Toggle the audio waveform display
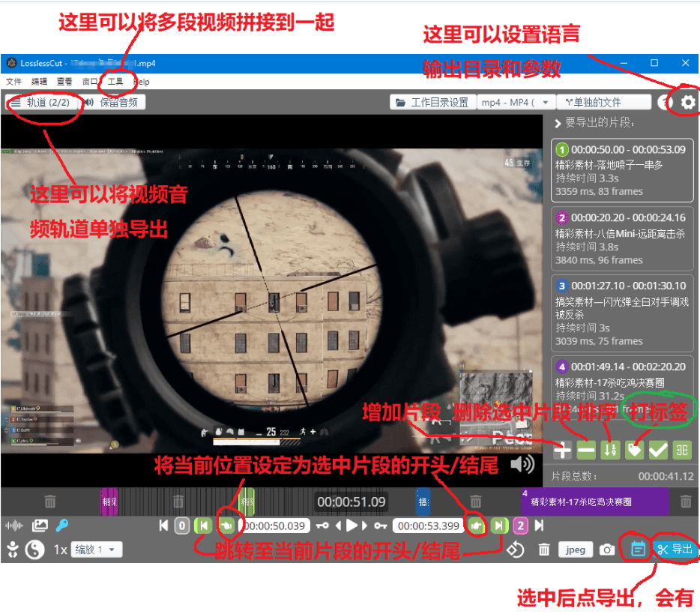This screenshot has width=700, height=614. coord(14,526)
